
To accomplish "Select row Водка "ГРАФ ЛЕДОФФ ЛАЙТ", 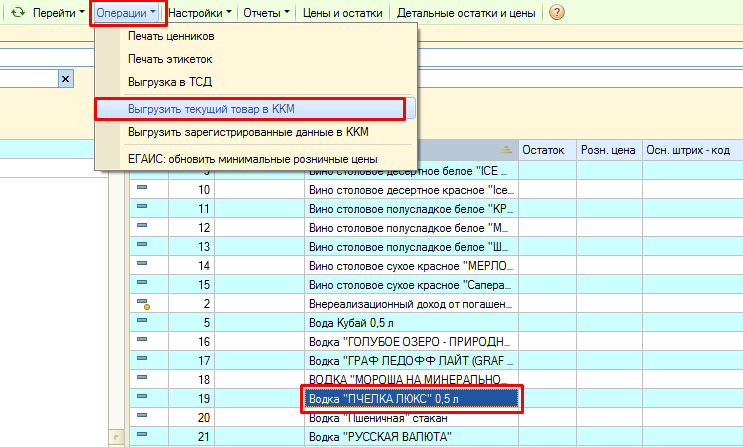I will tap(411, 361).
